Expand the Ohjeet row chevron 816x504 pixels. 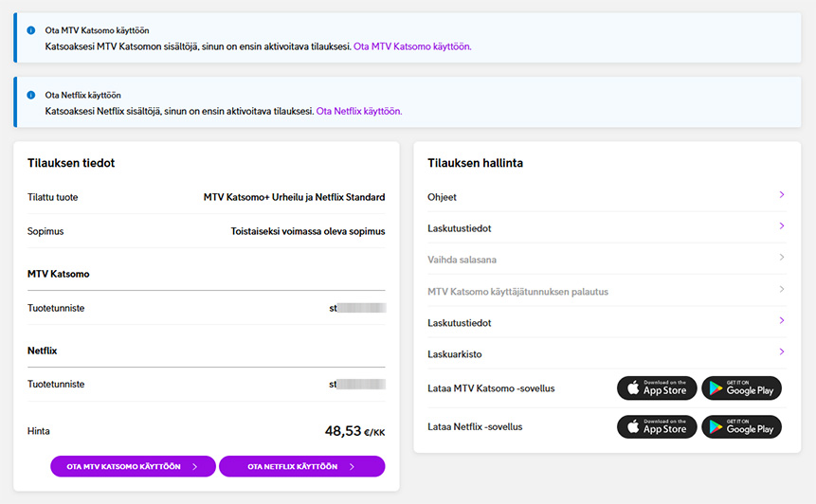point(782,194)
